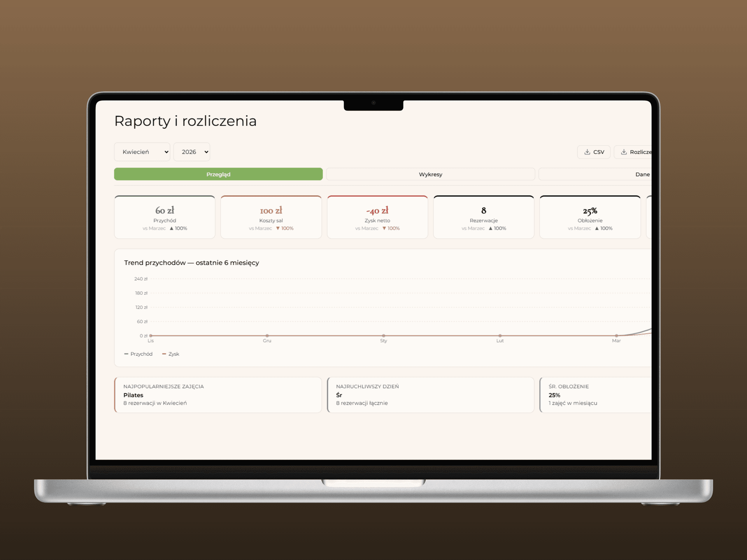Click the Śr. obłożenie 25% card
This screenshot has width=747, height=560.
[x=596, y=395]
